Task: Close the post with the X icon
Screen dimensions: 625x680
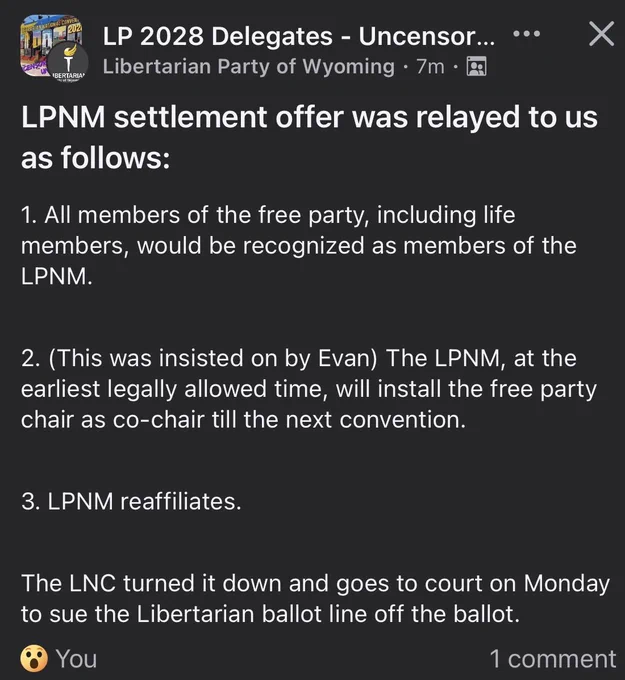Action: [602, 33]
